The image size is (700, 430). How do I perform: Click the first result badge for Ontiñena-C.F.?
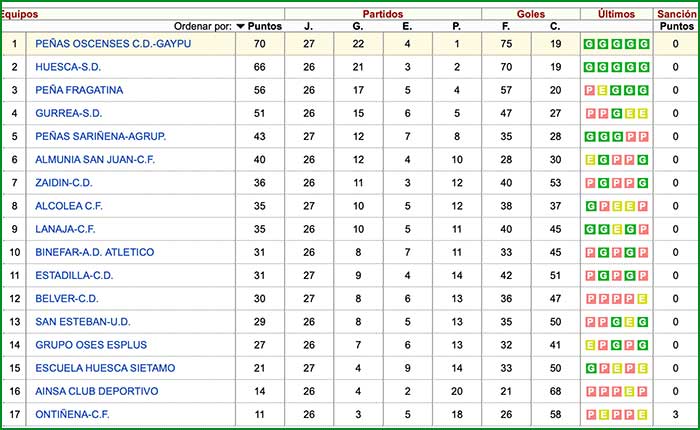click(x=589, y=414)
